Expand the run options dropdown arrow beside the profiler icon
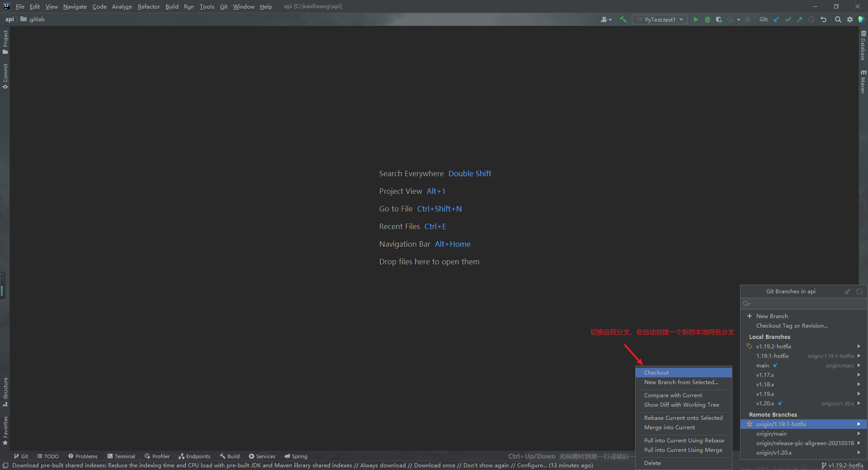Viewport: 868px width, 470px height. click(x=739, y=19)
